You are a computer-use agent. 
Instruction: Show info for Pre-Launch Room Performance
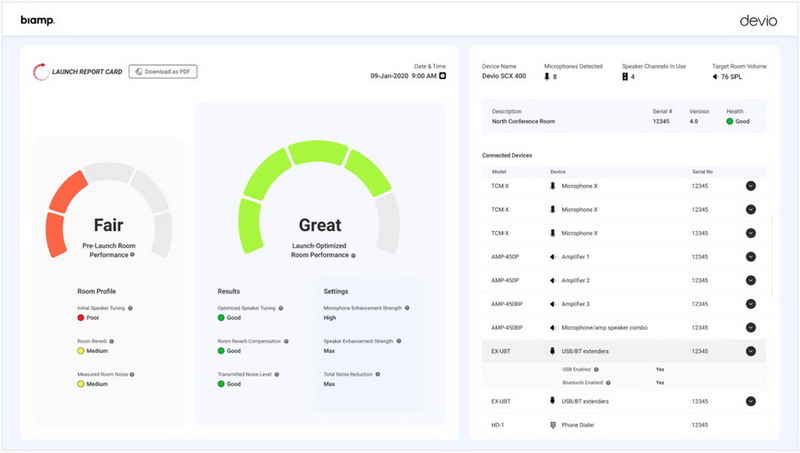pyautogui.click(x=132, y=255)
